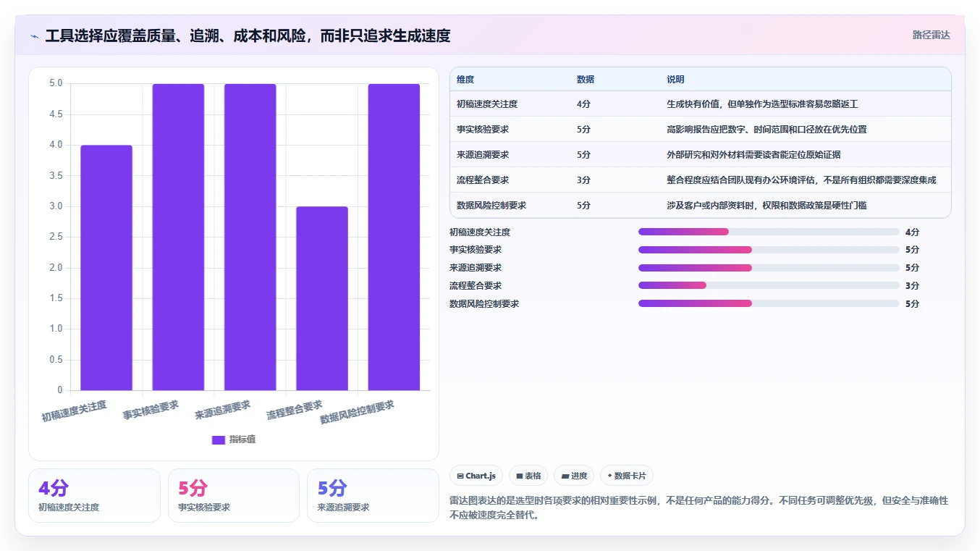980x551 pixels.
Task: Select the Chart.js chip
Action: (x=476, y=476)
